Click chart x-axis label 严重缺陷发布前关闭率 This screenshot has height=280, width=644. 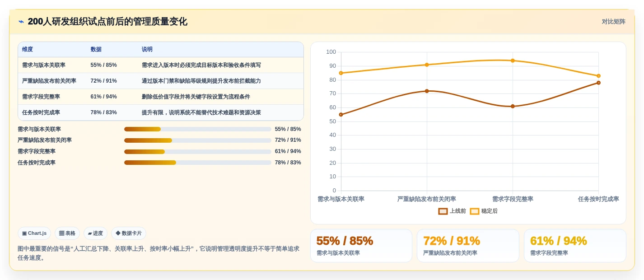pos(427,199)
